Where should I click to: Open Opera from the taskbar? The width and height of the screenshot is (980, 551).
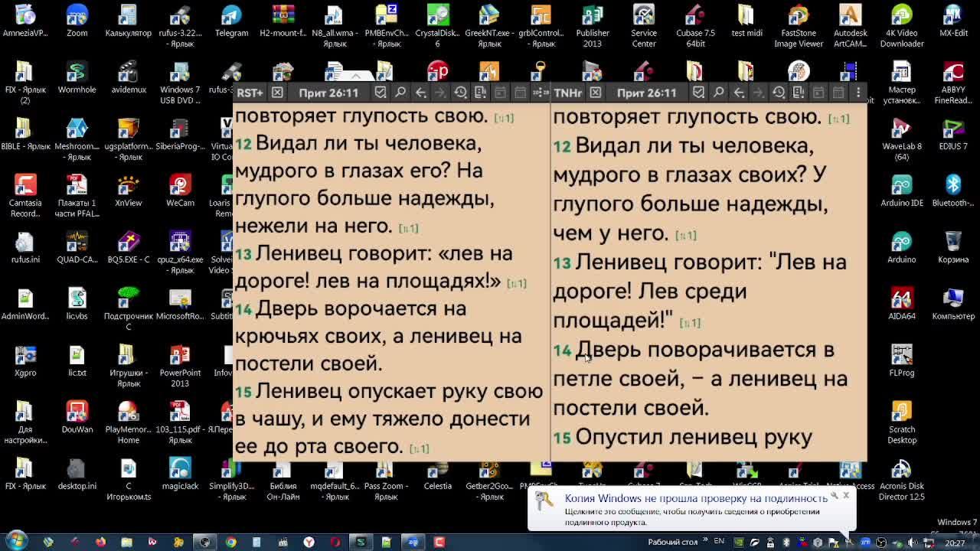pos(335,542)
